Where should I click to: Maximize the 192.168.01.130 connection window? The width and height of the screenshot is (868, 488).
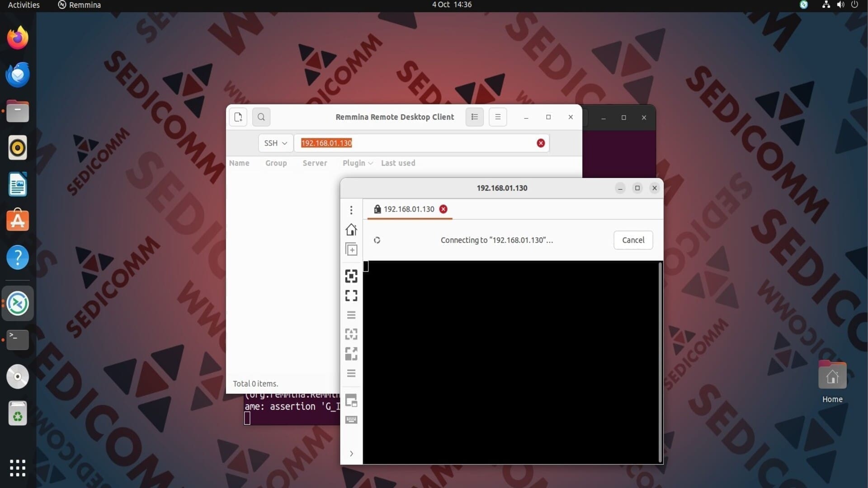point(637,188)
